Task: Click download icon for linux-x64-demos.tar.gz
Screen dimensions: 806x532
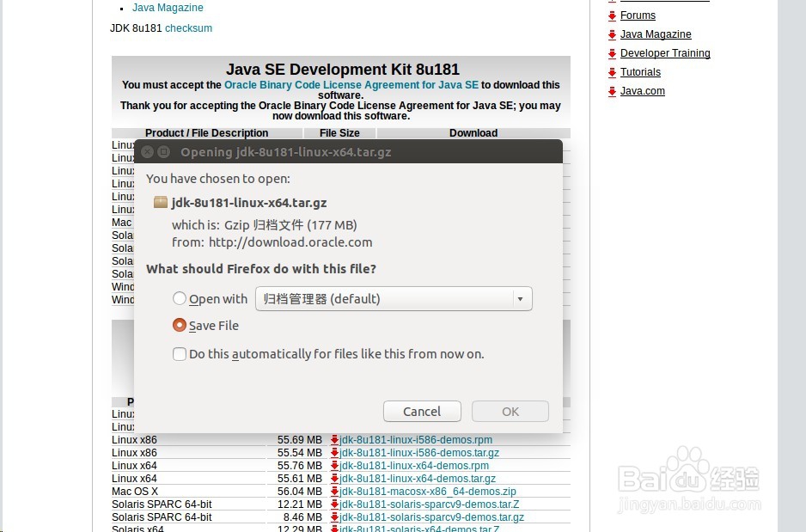Action: [334, 478]
